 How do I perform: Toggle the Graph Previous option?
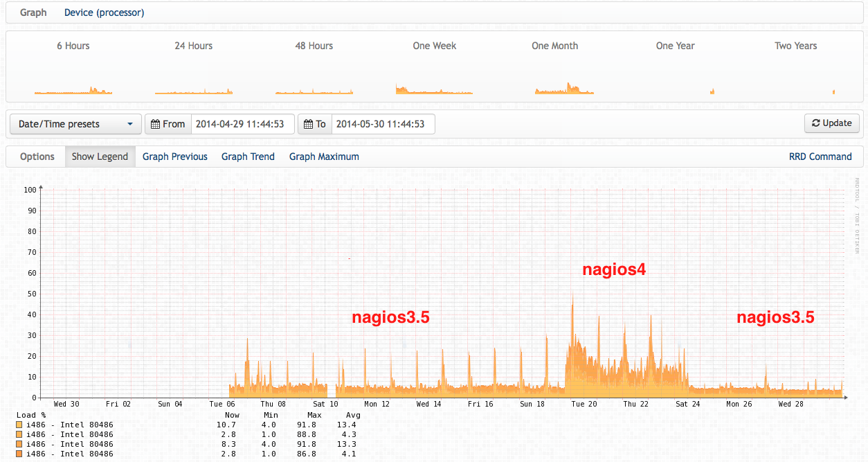175,157
